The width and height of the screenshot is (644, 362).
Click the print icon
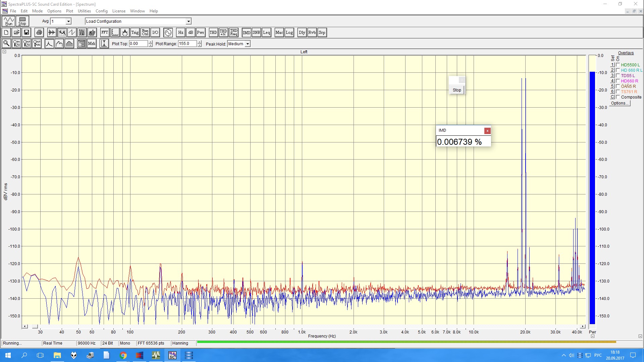click(39, 33)
